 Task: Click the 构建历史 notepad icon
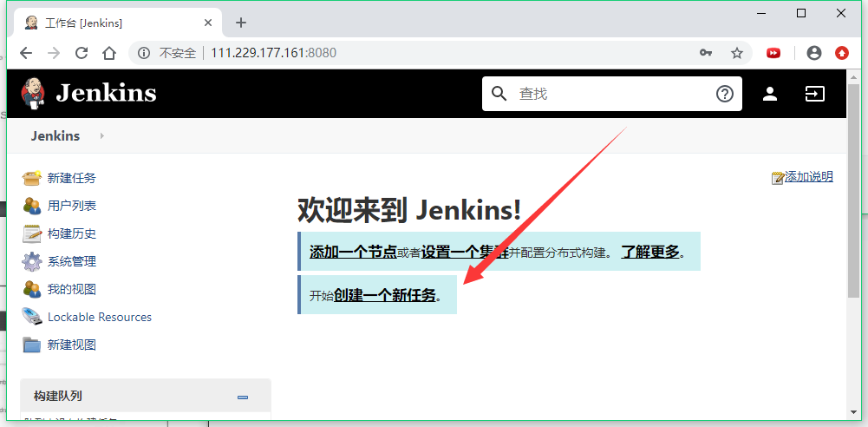point(31,233)
